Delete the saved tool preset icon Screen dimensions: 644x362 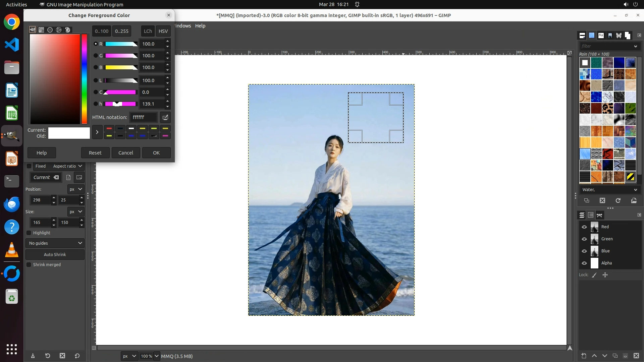[x=62, y=356]
